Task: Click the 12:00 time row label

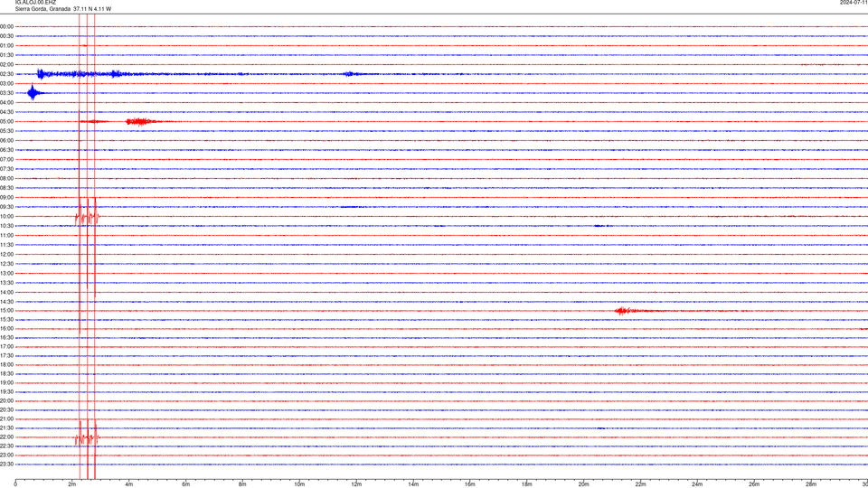Action: tap(6, 255)
